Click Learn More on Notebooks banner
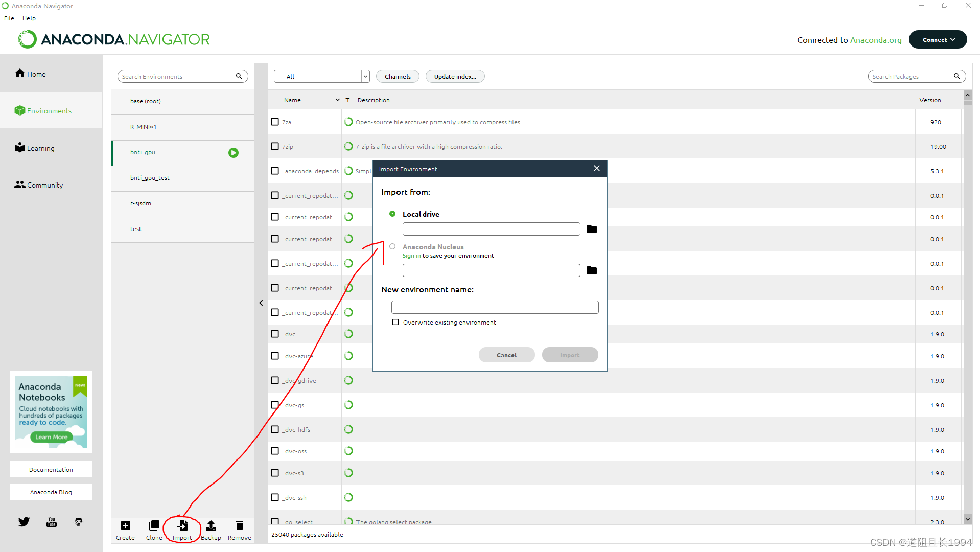This screenshot has width=980, height=552. (x=52, y=436)
